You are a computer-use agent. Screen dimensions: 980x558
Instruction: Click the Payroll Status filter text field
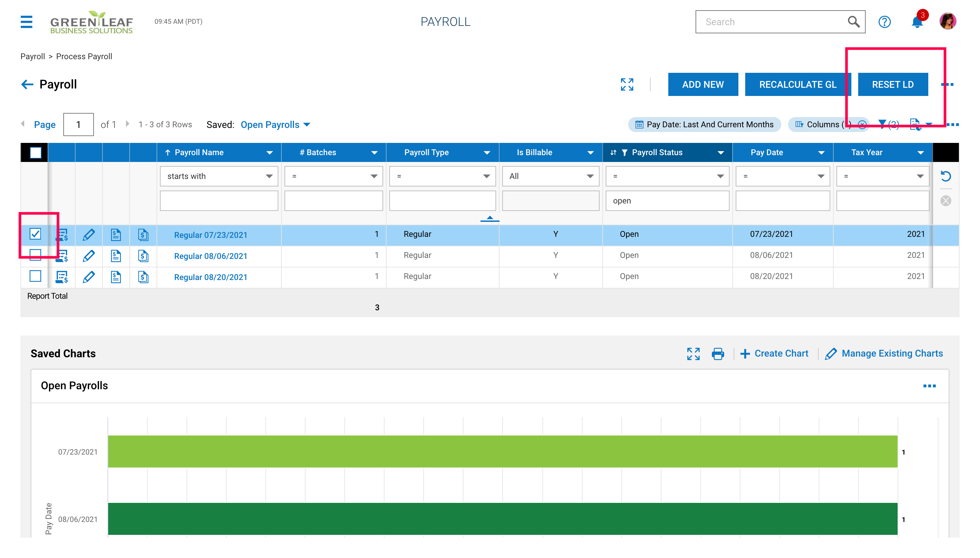[x=667, y=201]
